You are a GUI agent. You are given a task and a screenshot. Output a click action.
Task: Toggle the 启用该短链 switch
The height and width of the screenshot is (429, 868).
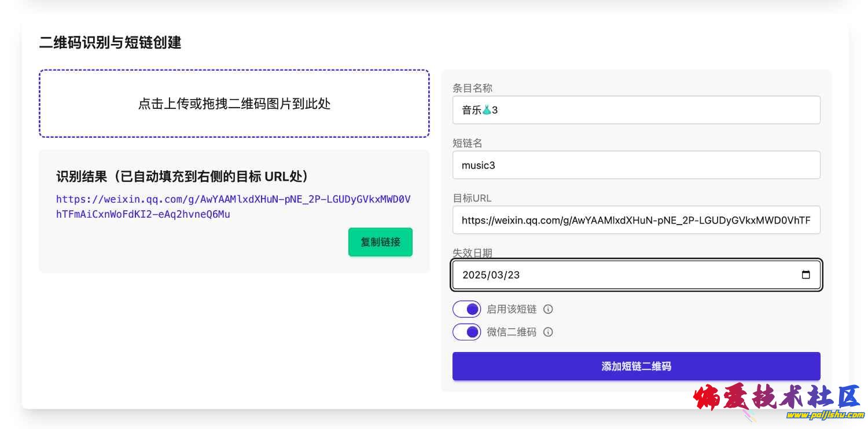click(x=466, y=309)
